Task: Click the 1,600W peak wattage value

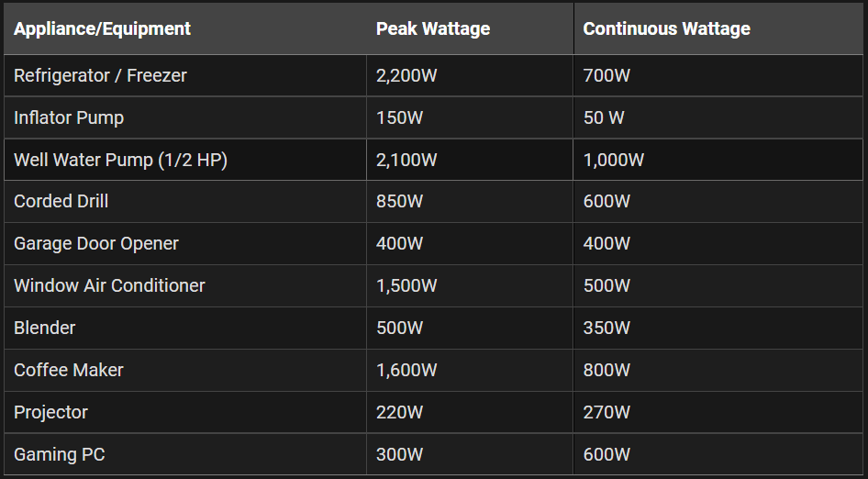Action: [x=406, y=370]
